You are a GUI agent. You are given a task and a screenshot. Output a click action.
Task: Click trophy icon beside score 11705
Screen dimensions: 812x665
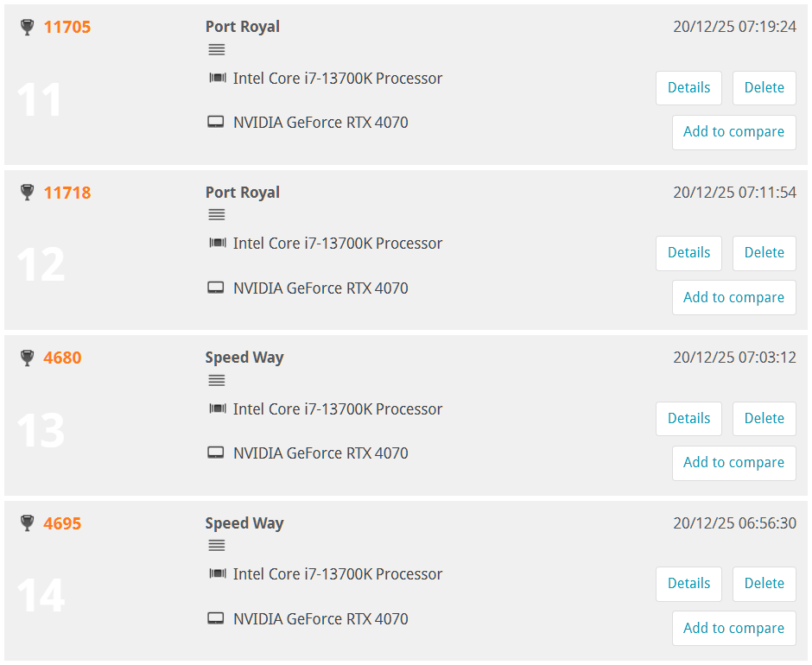27,28
